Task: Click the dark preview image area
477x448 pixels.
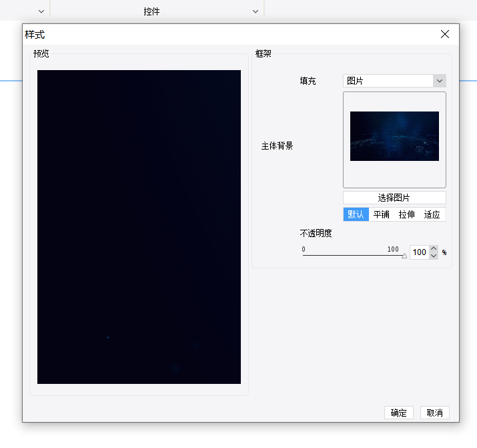Action: click(139, 227)
